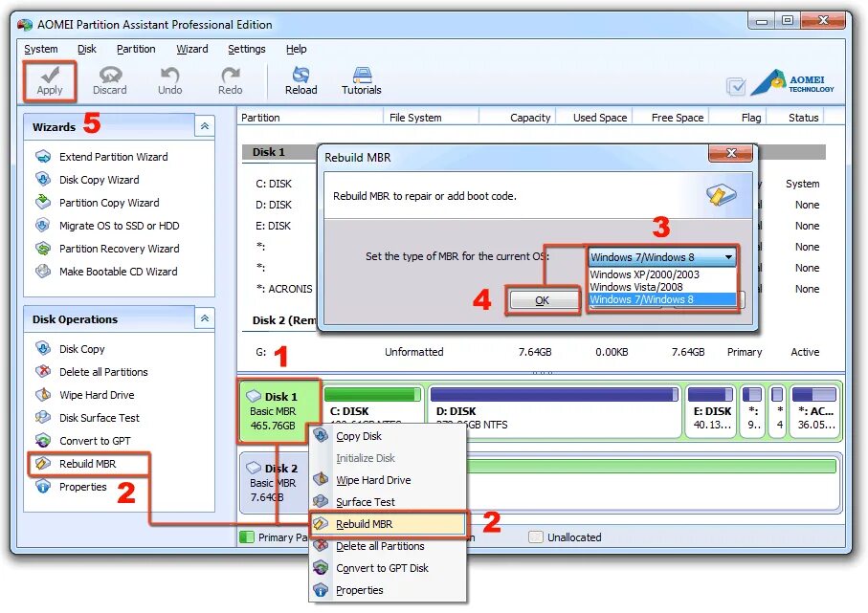This screenshot has height=613, width=868.
Task: Select D: DISK partition bar
Action: pos(553,411)
